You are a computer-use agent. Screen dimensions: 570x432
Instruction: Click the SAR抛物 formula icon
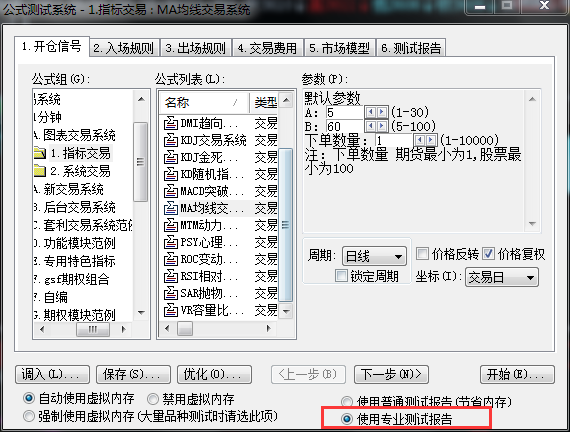tap(170, 293)
